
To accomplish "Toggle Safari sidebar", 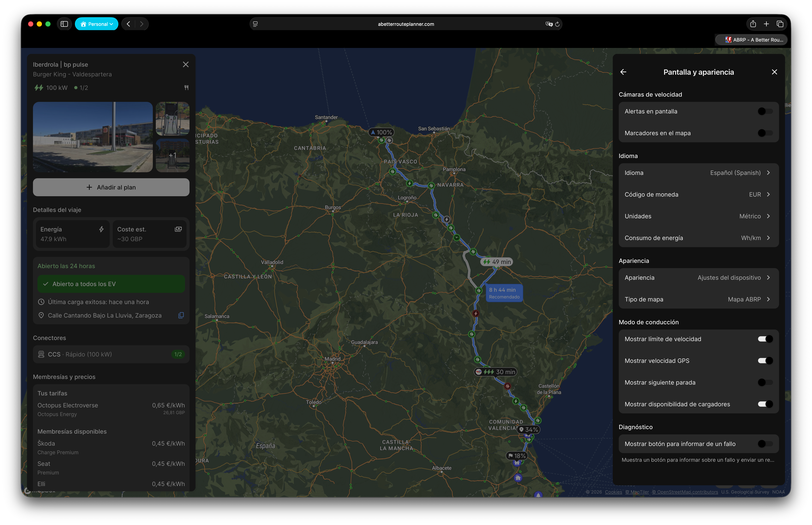I will tap(64, 24).
